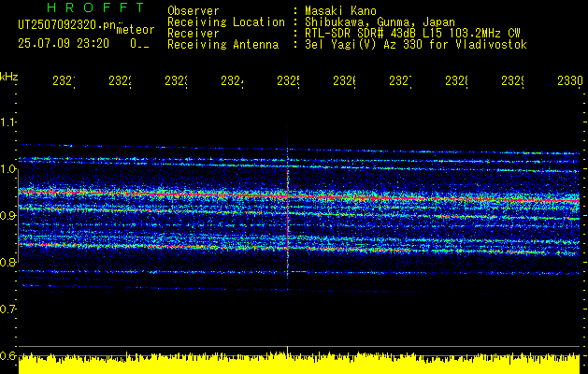Image resolution: width=588 pixels, height=374 pixels.
Task: Click the 0.8 kHz axis tick label
Action: tap(7, 262)
